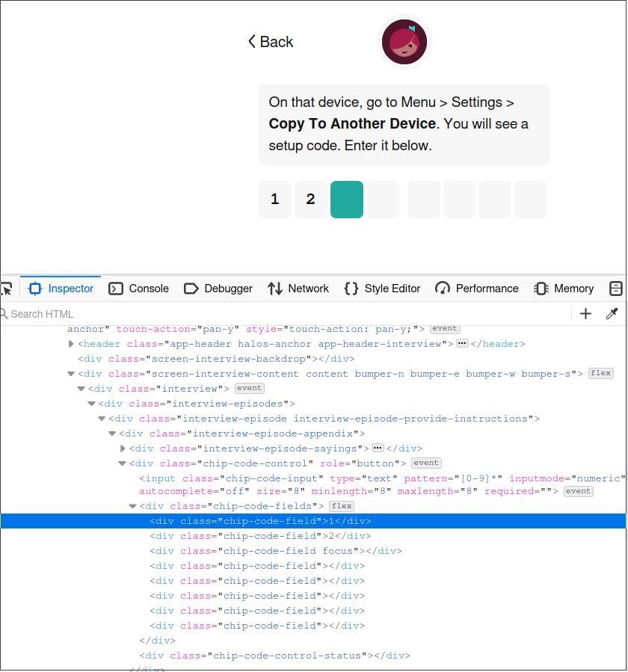Click the plus icon to add node
Viewport: 628px width, 672px height.
pyautogui.click(x=585, y=314)
